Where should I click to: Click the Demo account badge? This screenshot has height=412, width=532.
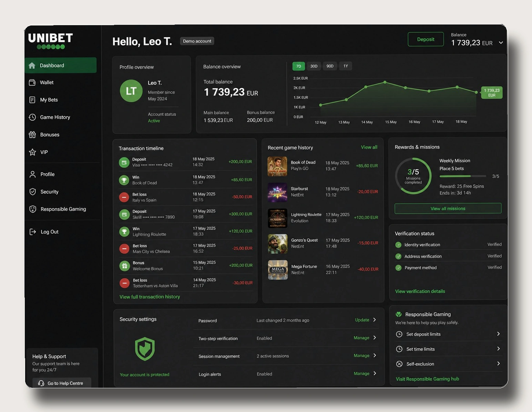[197, 41]
